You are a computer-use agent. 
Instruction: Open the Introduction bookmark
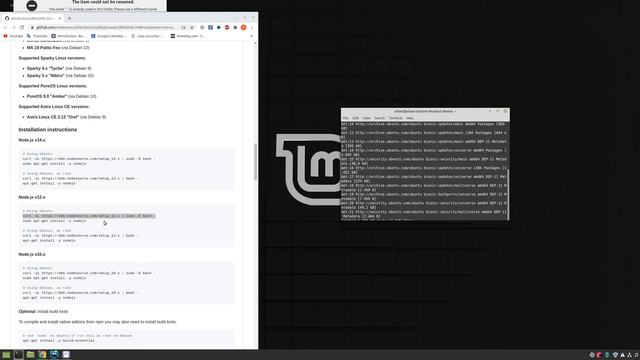pos(68,36)
